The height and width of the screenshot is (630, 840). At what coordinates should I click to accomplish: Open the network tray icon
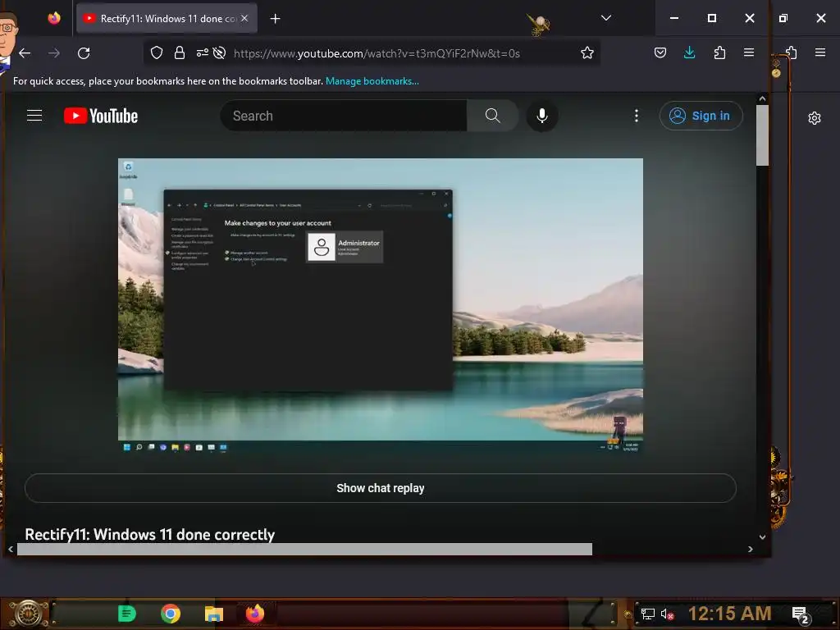648,614
